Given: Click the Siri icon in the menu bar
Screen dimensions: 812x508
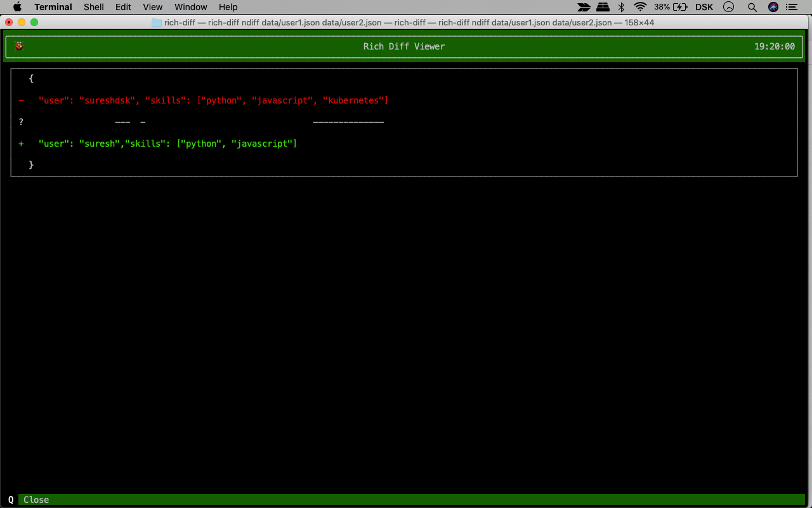Looking at the screenshot, I should click(x=773, y=7).
